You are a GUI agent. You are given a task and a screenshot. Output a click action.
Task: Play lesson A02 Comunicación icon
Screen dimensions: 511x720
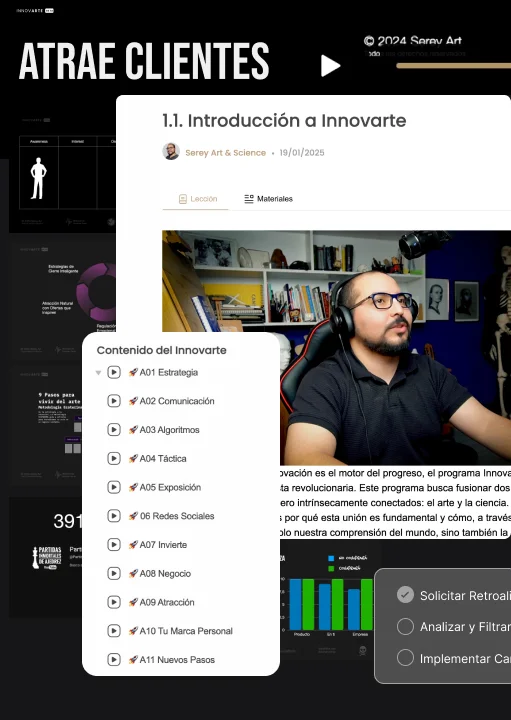click(x=114, y=401)
